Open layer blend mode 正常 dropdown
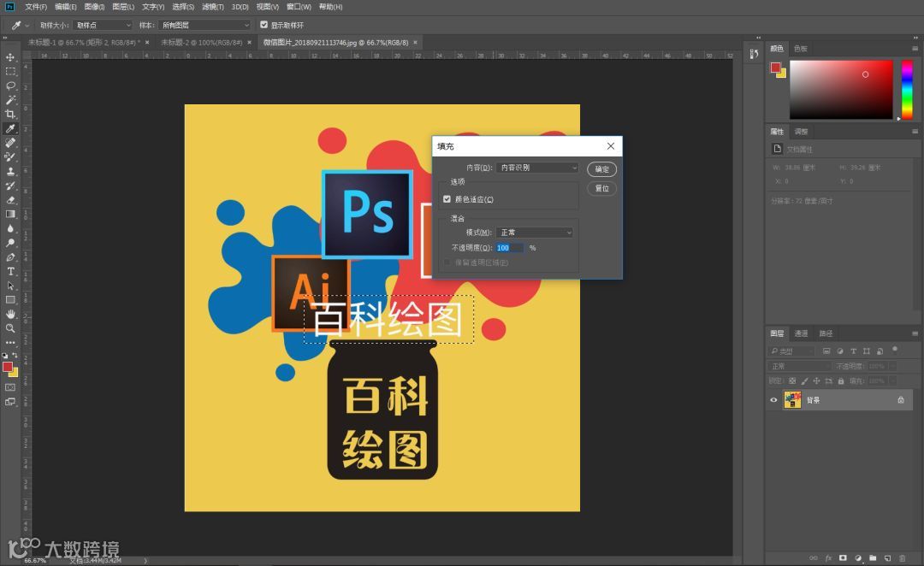The width and height of the screenshot is (924, 566). (x=798, y=366)
